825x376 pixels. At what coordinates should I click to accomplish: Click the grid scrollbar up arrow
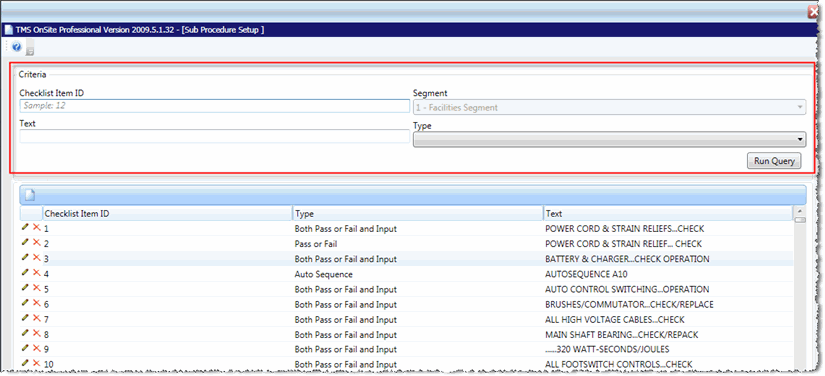click(800, 211)
